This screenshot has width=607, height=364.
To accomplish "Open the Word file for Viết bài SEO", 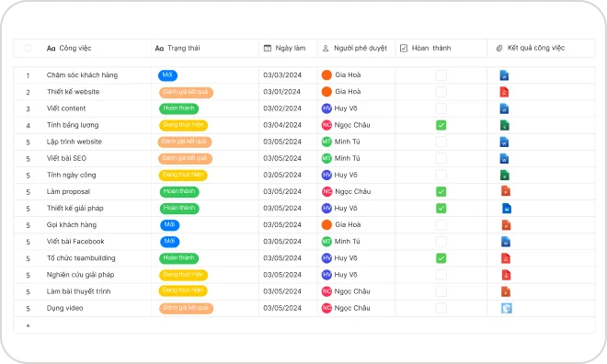I will [504, 158].
